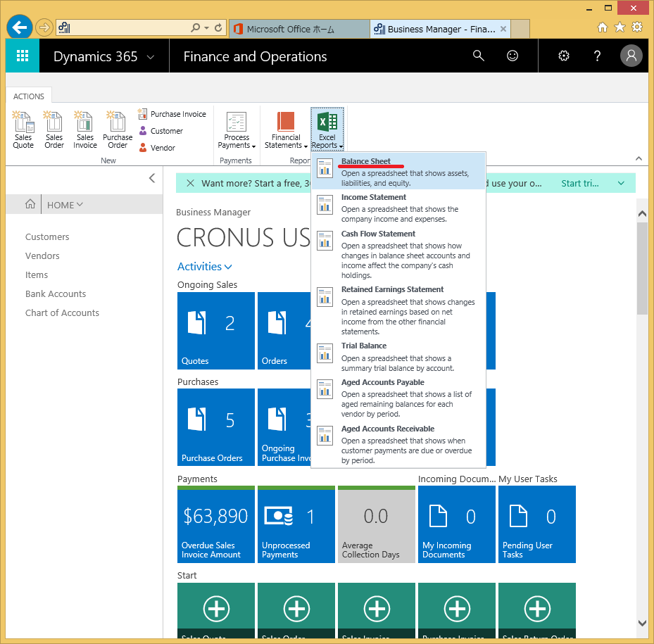The width and height of the screenshot is (654, 644).
Task: Create a new Purchase Order from ribbon
Action: (118, 130)
